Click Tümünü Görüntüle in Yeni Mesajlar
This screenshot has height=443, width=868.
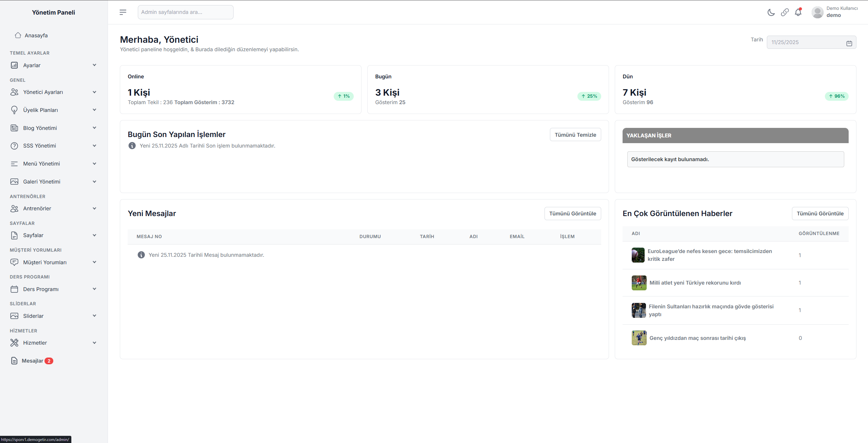(572, 213)
